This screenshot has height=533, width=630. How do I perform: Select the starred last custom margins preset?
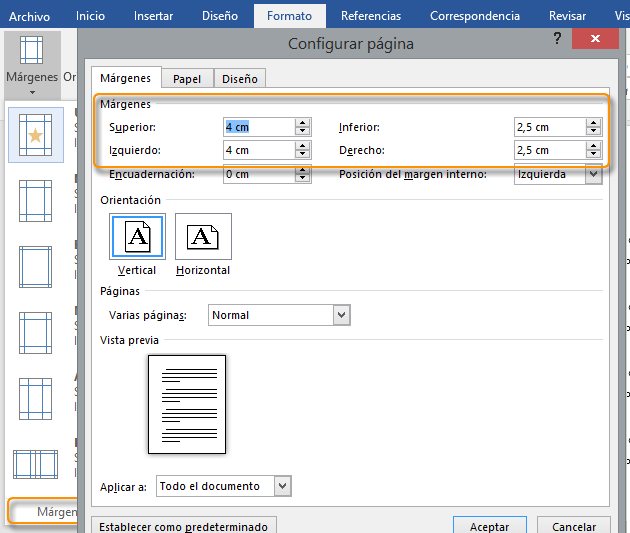click(36, 135)
